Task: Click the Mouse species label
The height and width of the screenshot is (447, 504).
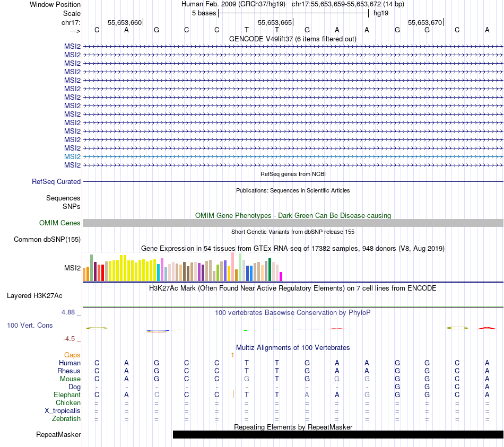Action: tap(70, 379)
